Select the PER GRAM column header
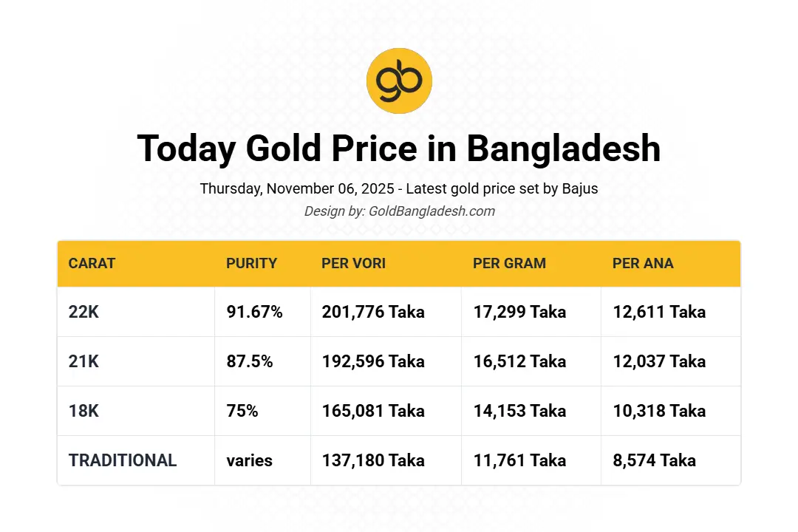 click(510, 264)
